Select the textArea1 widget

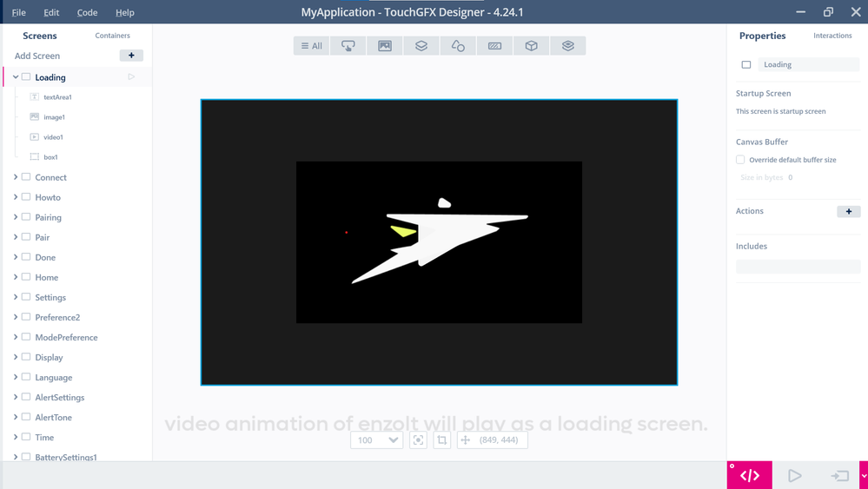click(x=57, y=96)
